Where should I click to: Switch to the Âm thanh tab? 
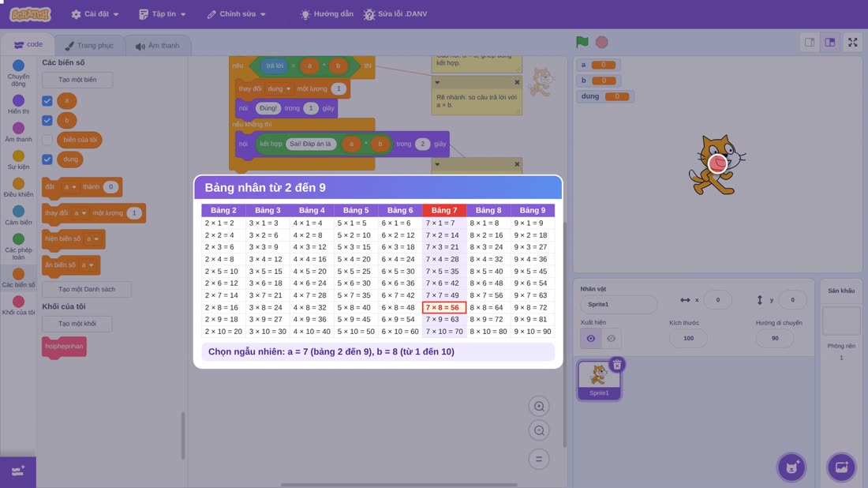click(158, 46)
